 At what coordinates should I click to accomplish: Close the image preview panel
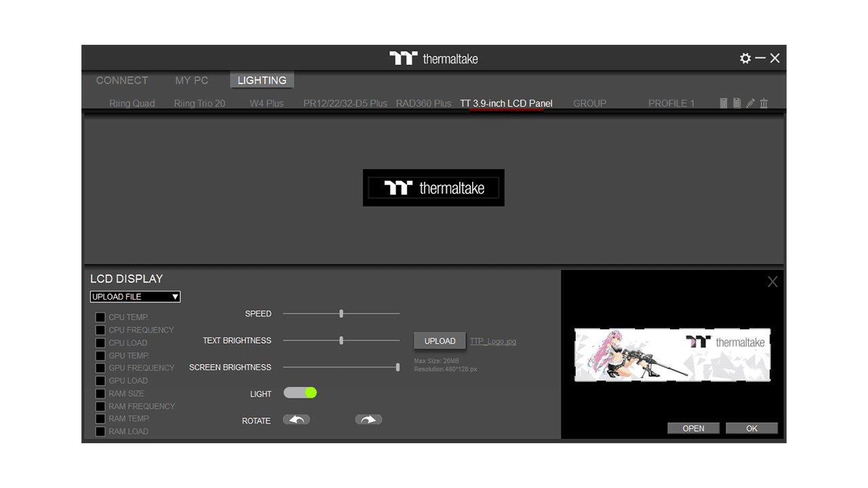[x=772, y=282]
